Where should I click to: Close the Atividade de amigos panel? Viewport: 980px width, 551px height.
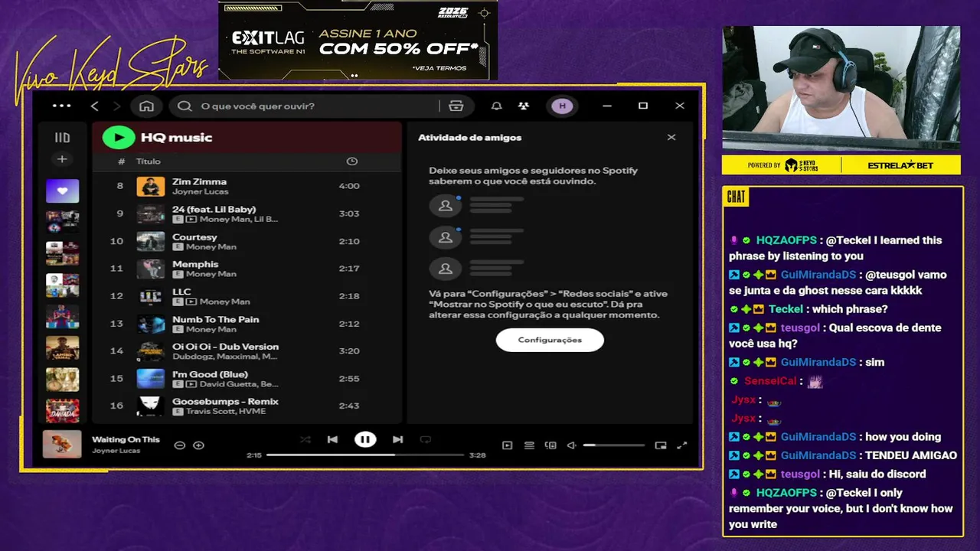click(x=671, y=138)
